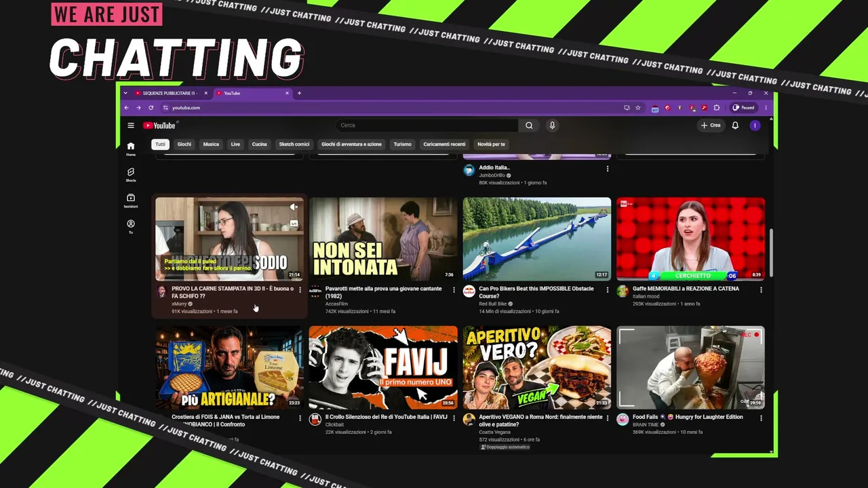Click the xMurry channel avatar

(161, 291)
